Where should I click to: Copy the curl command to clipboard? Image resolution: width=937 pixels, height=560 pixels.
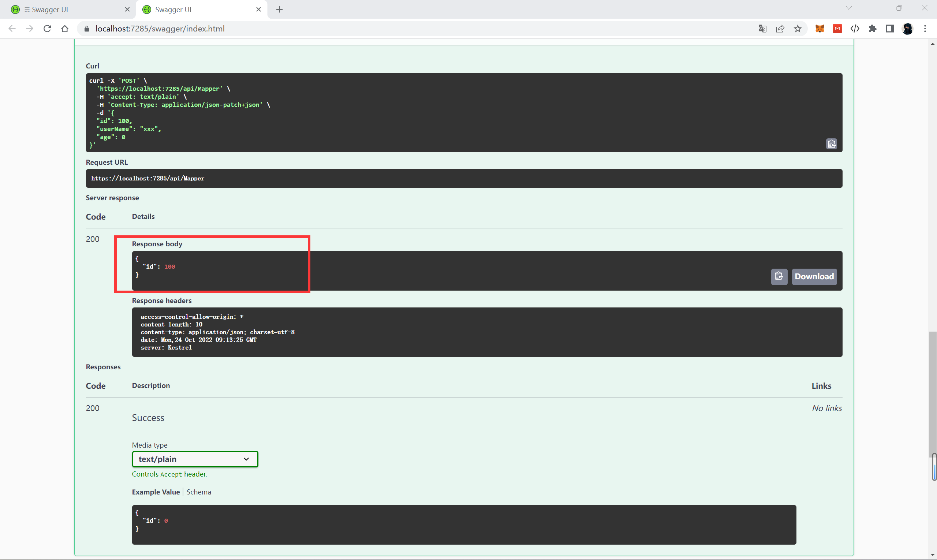point(831,144)
